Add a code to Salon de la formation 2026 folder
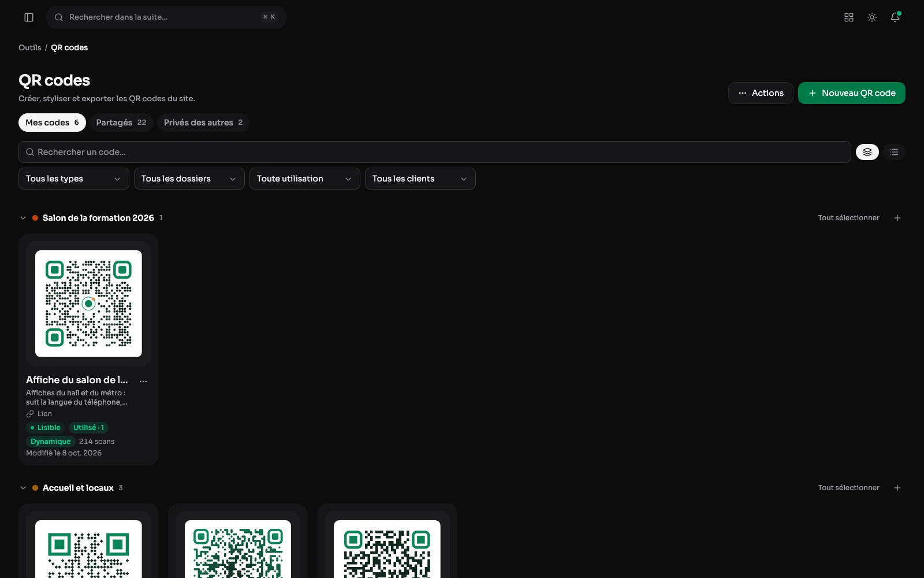The height and width of the screenshot is (578, 924). point(897,218)
